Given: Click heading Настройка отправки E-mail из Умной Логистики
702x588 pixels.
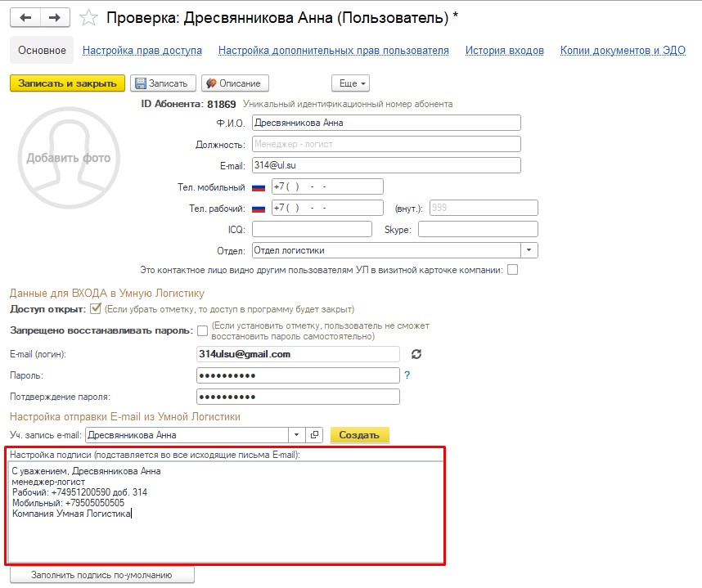Looking at the screenshot, I should pos(125,416).
